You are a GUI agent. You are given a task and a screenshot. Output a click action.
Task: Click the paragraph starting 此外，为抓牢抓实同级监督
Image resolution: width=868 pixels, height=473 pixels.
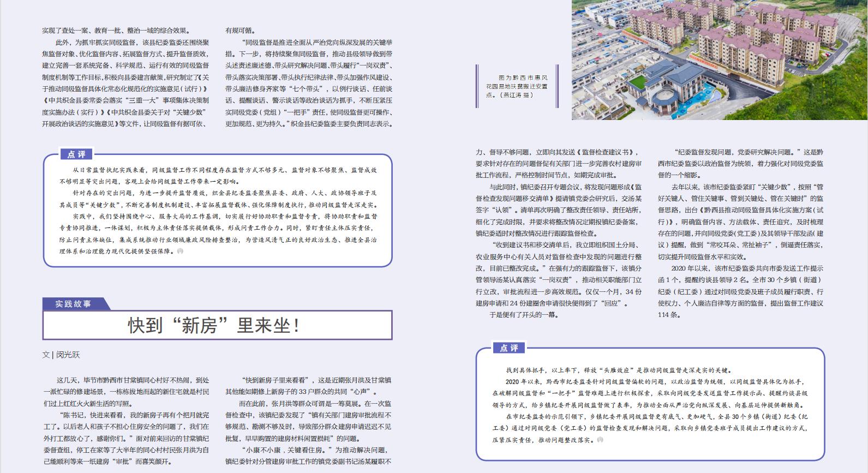coord(125,83)
